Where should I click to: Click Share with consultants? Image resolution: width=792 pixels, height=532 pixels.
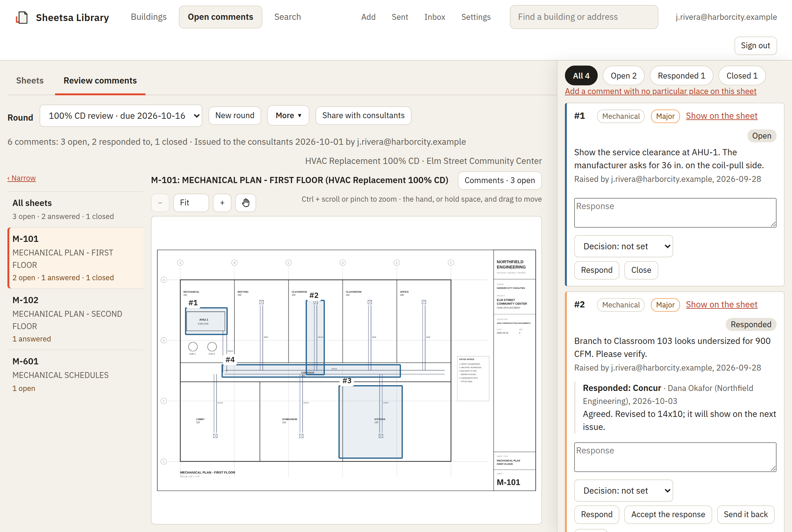(x=363, y=115)
